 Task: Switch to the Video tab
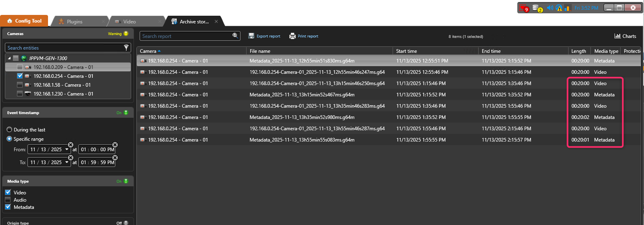click(129, 22)
